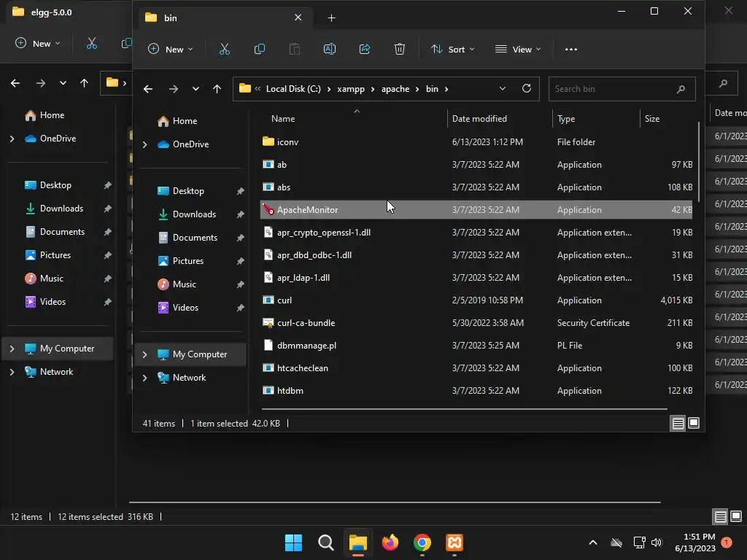Open recent locations dropdown in bin window
747x560 pixels.
(x=196, y=88)
